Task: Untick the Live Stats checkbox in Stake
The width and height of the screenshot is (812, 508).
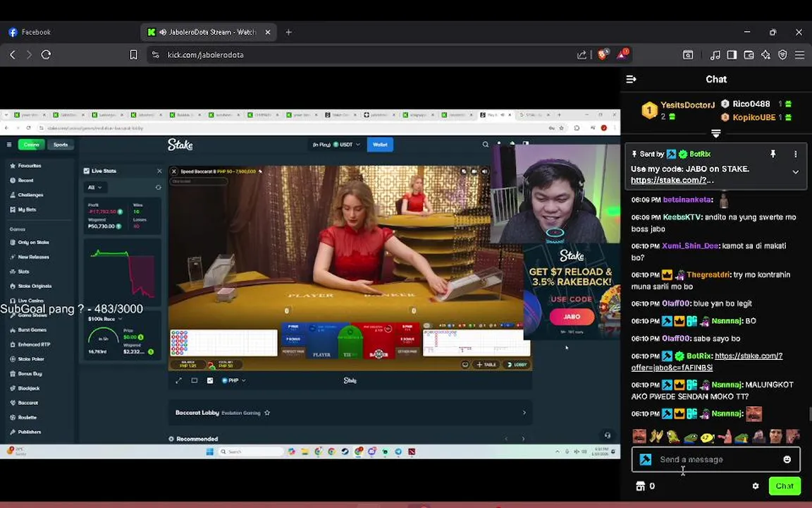Action: [87, 171]
